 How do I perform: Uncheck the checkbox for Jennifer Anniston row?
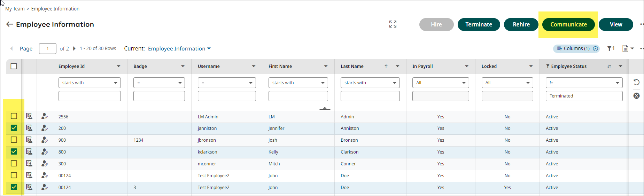coord(14,128)
